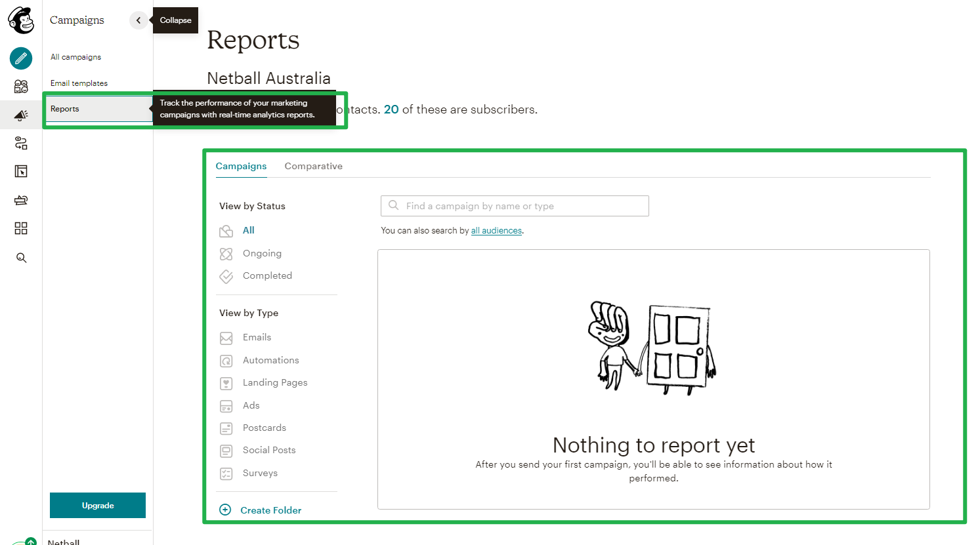Open the Create pencil icon
This screenshot has width=980, height=545.
[21, 58]
